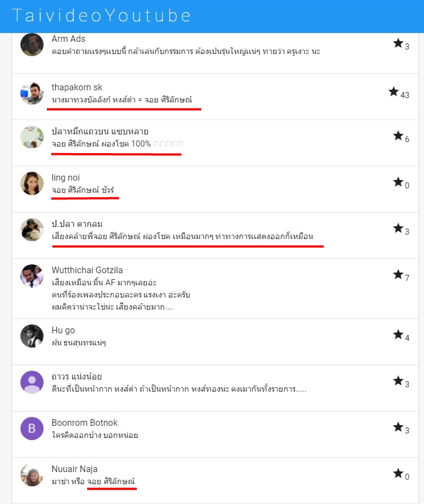Click the star icon showing 6 likes

click(398, 136)
